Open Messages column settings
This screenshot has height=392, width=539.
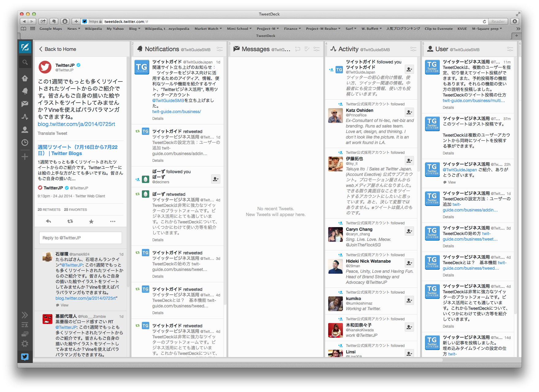click(x=317, y=49)
